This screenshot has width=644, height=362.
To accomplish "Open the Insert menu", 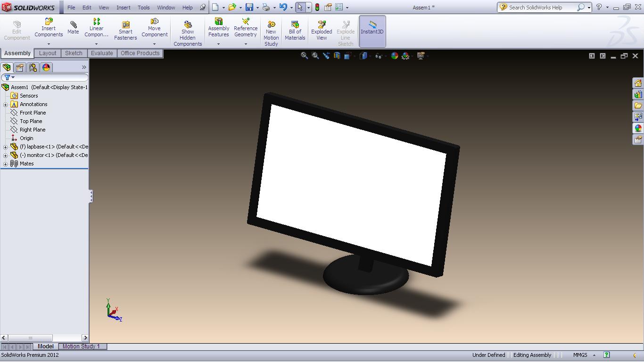I will coord(124,8).
